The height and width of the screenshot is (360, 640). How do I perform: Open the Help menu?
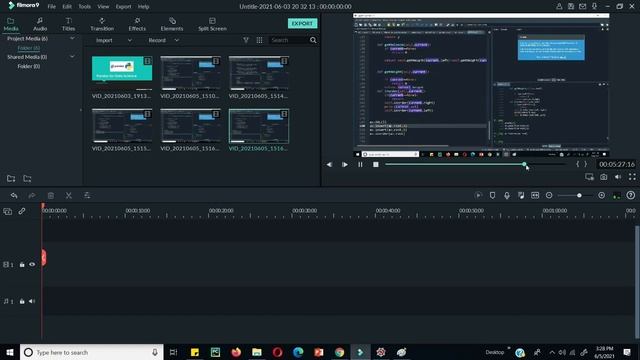coord(143,7)
